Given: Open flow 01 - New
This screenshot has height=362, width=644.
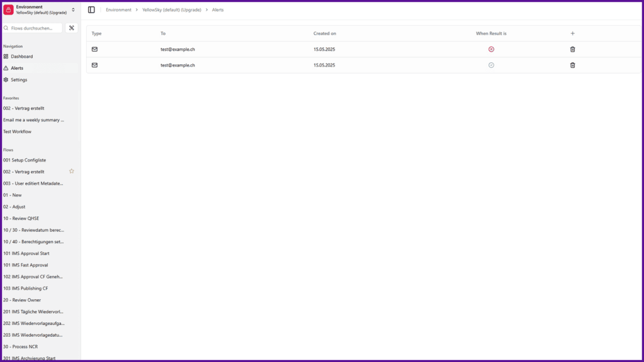Looking at the screenshot, I should (13, 195).
